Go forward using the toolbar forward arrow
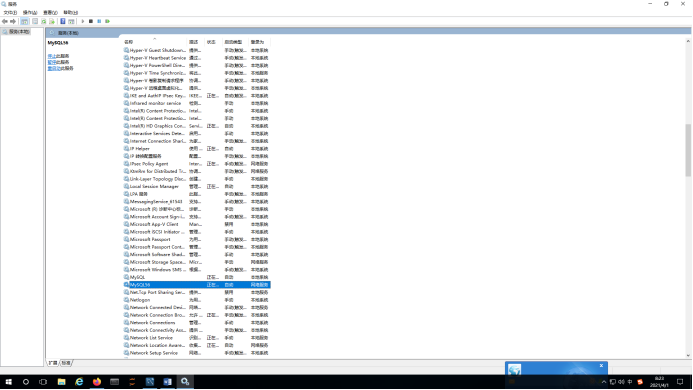 point(13,21)
